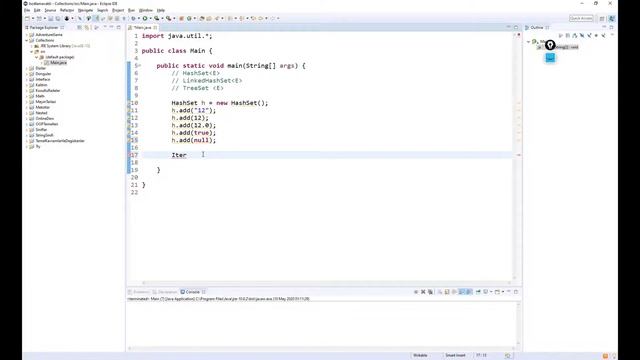This screenshot has height=360, width=640.
Task: Launch Coverage using its toolbar icon
Action: pyautogui.click(x=156, y=18)
